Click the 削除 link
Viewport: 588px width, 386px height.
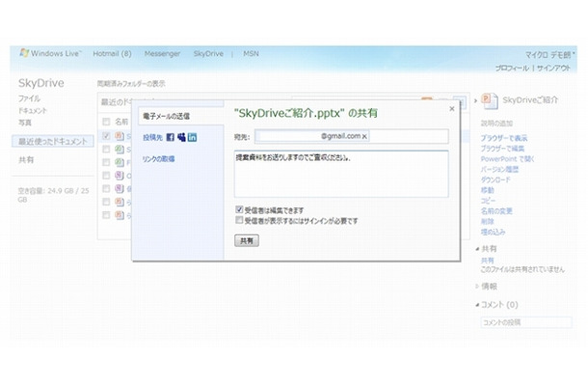[x=488, y=222]
